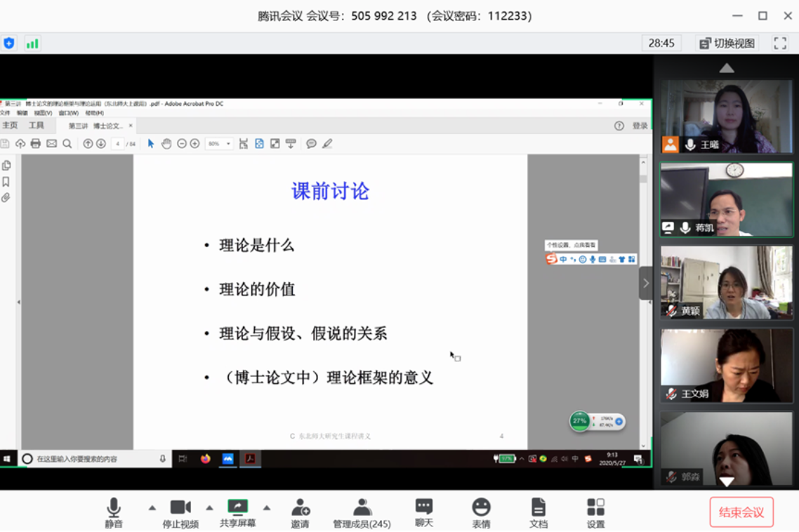Open the 聊天 chat window
799x532 pixels.
[423, 512]
